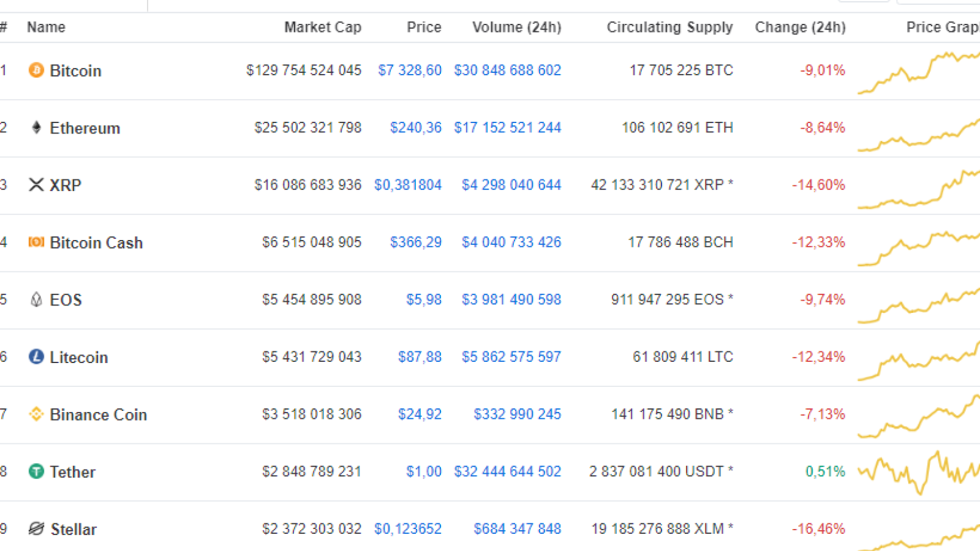Image resolution: width=980 pixels, height=551 pixels.
Task: Click the XRP logo icon
Action: click(36, 185)
